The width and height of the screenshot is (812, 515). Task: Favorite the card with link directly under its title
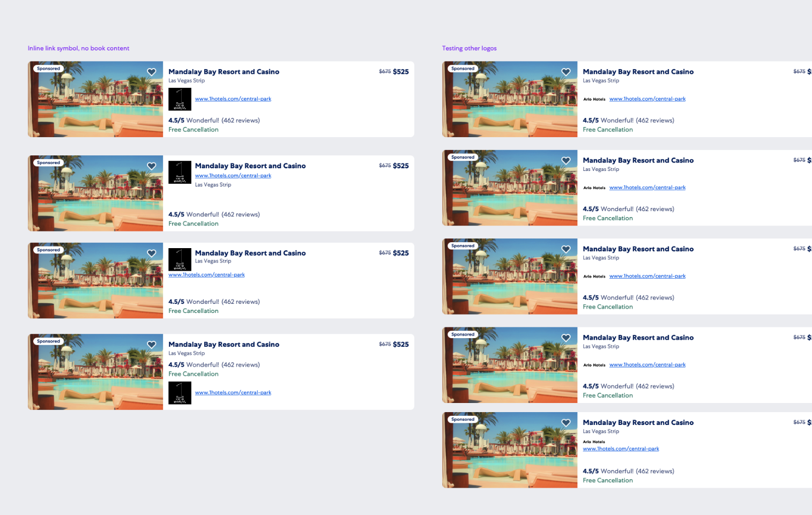click(x=152, y=166)
